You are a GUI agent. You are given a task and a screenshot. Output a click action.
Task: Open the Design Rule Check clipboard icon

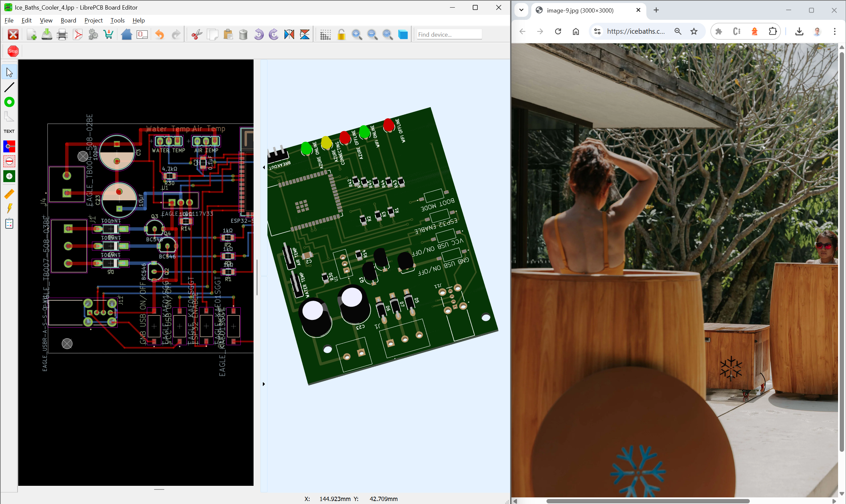coord(9,223)
